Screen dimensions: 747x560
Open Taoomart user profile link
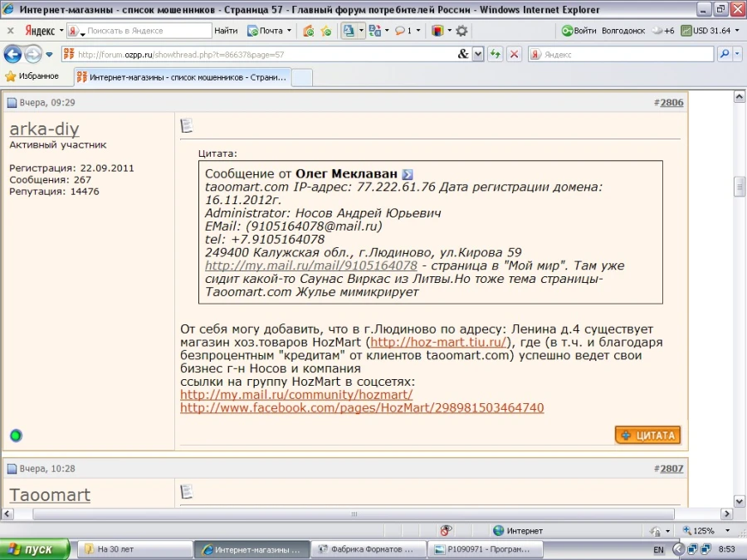point(50,494)
